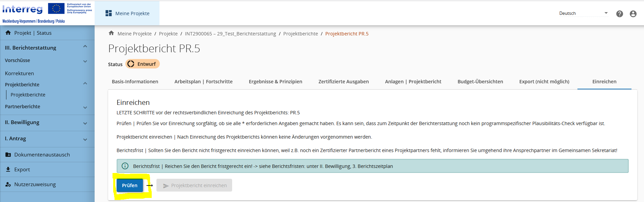644x202 pixels.
Task: Open Projekt | Status home entry
Action: [x=33, y=33]
